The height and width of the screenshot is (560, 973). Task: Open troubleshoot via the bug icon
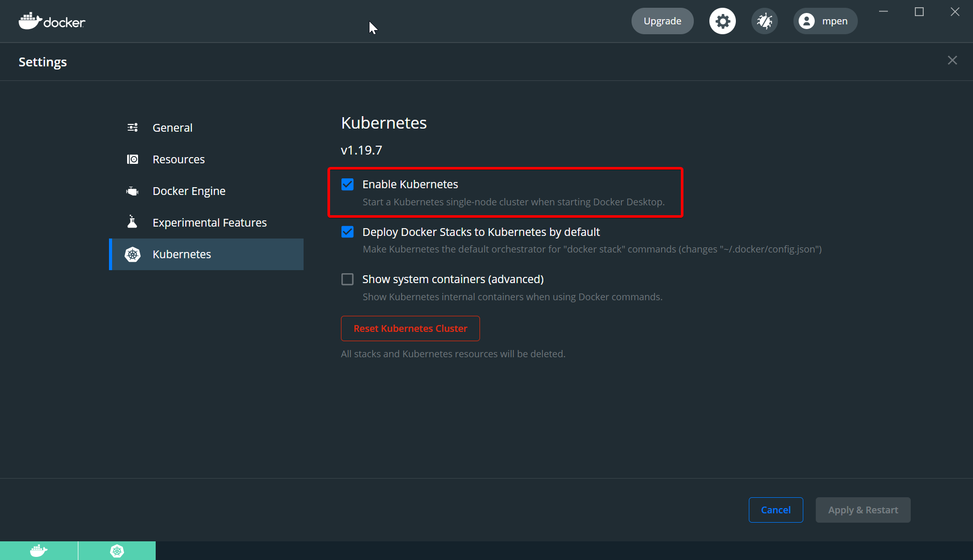point(764,21)
